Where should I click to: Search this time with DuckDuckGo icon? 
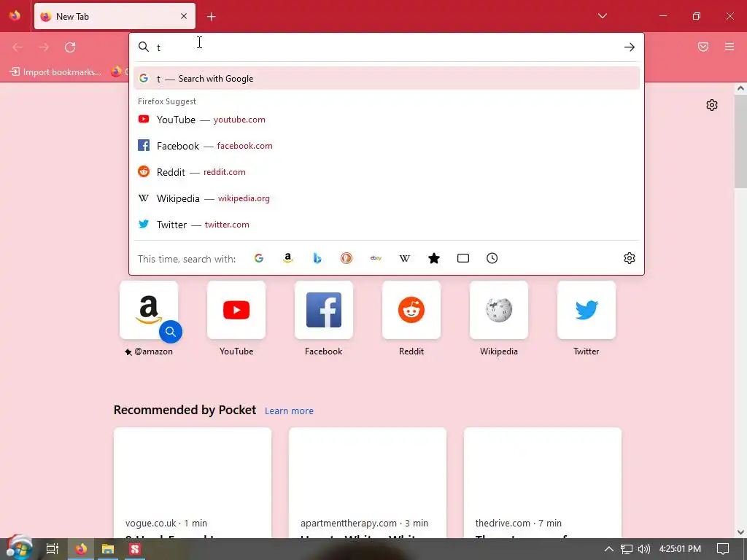tap(347, 258)
